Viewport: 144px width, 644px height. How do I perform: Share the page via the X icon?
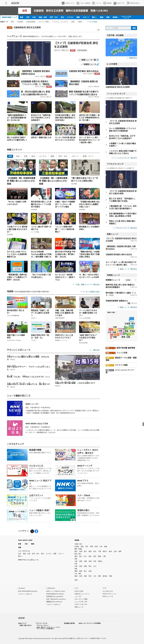pyautogui.click(x=32, y=531)
